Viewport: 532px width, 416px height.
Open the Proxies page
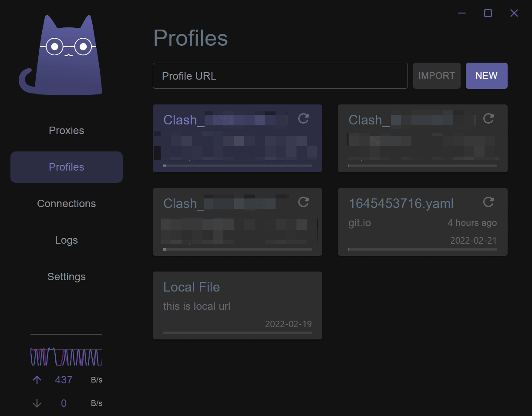pyautogui.click(x=67, y=131)
